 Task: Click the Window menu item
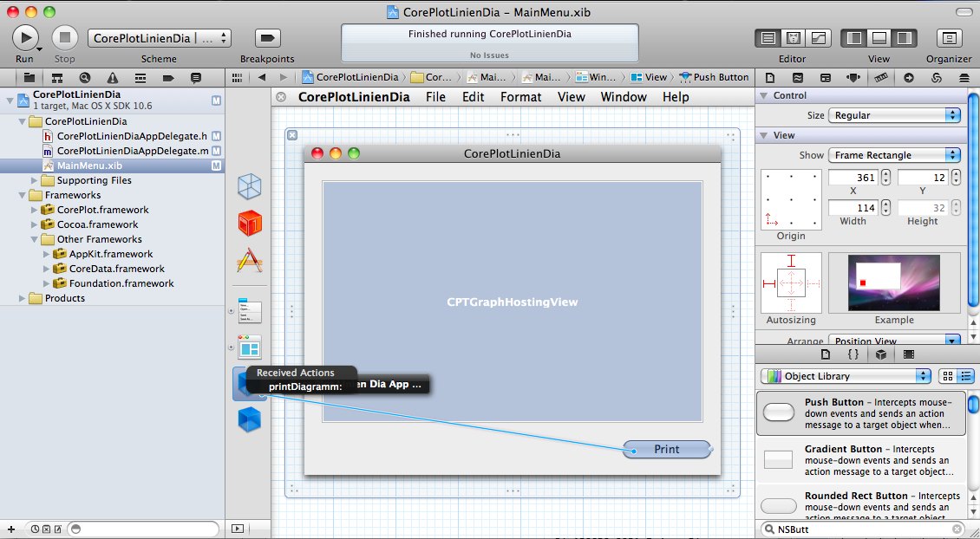[x=624, y=97]
